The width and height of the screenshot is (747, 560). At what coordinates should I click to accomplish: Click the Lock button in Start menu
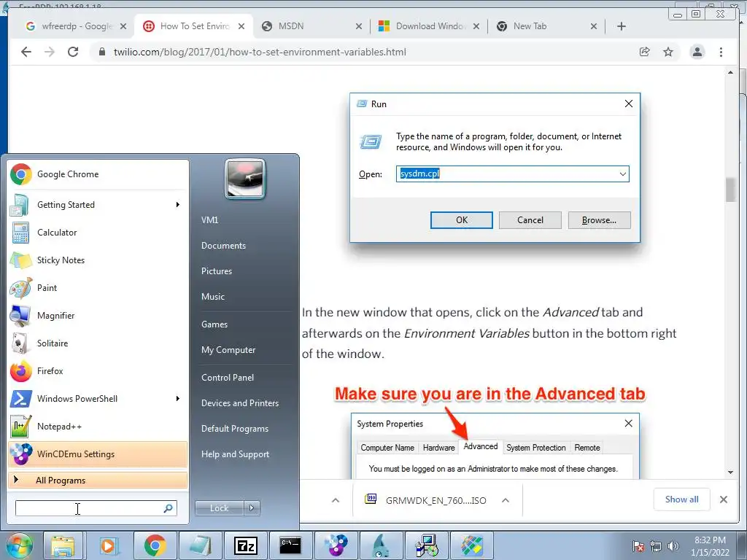[x=220, y=508]
